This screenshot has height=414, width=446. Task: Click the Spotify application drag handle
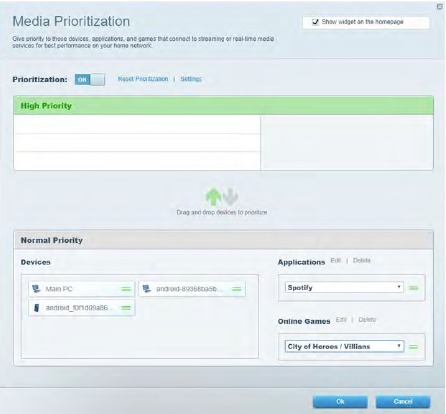[x=414, y=288]
